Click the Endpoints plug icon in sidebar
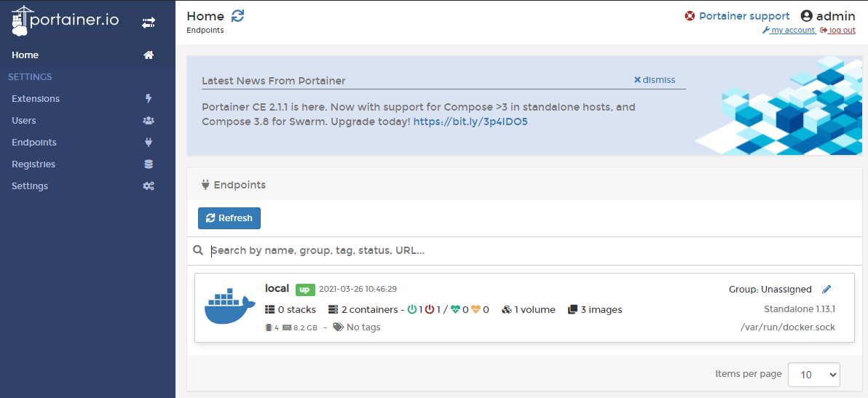The width and height of the screenshot is (868, 398). tap(149, 142)
